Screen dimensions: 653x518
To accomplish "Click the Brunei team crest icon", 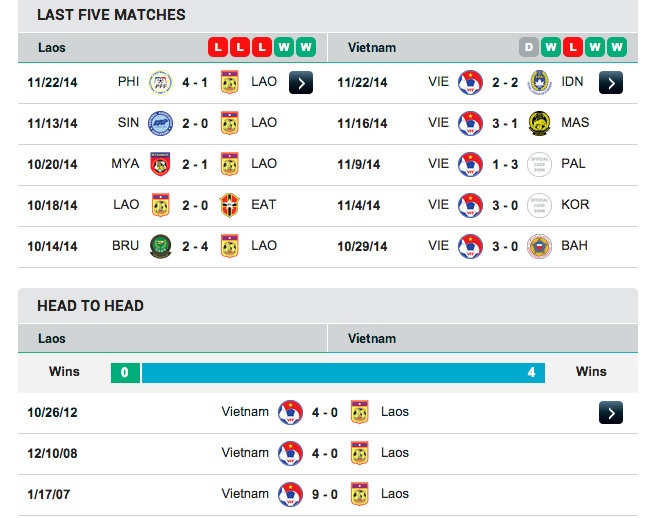I will pyautogui.click(x=159, y=246).
